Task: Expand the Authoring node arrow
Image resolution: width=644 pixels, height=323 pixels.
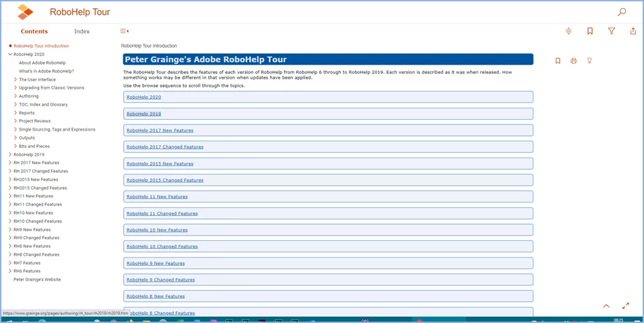Action: tap(15, 96)
